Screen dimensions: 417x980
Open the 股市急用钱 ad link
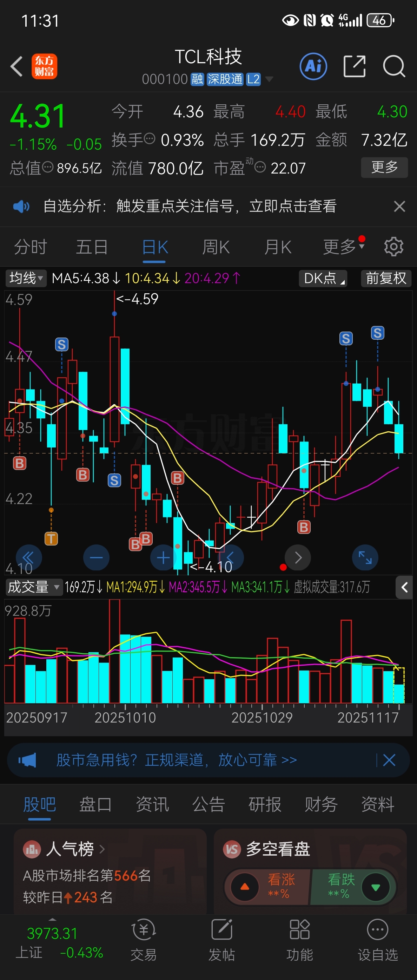177,760
